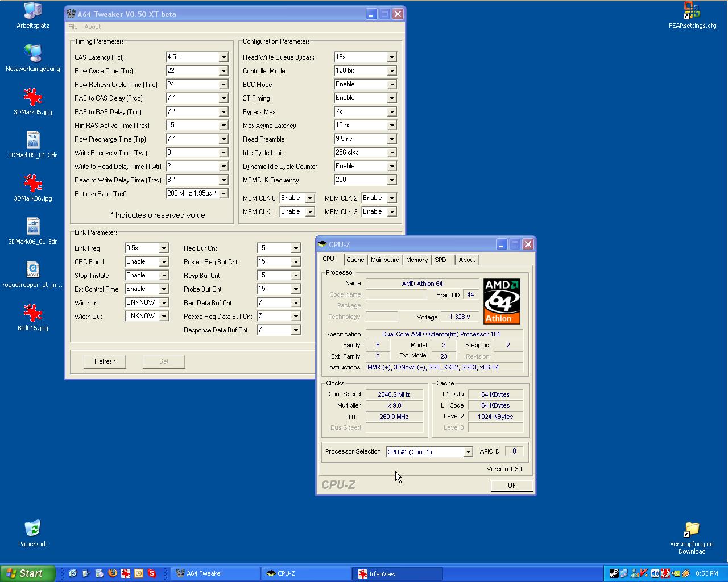Open the volume control tray icon

[655, 573]
